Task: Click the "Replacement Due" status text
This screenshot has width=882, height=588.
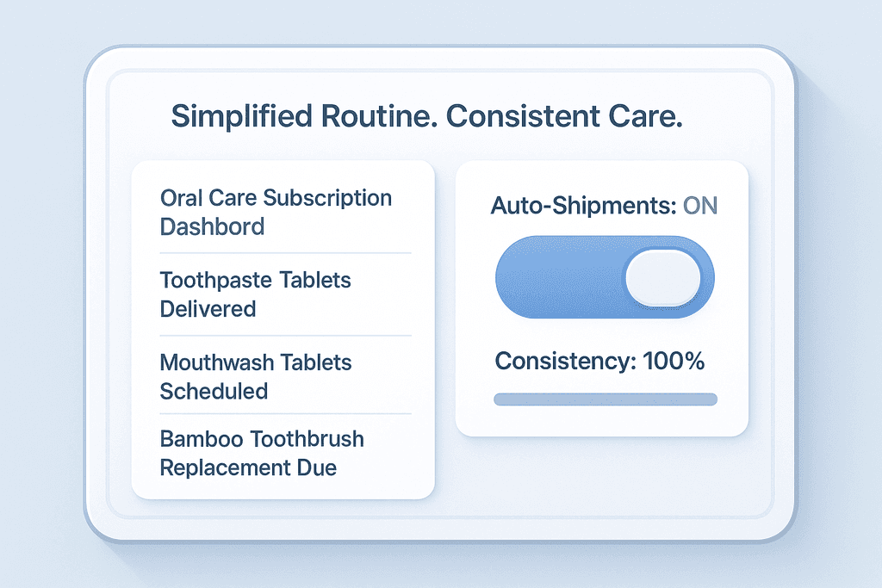Action: click(x=248, y=468)
